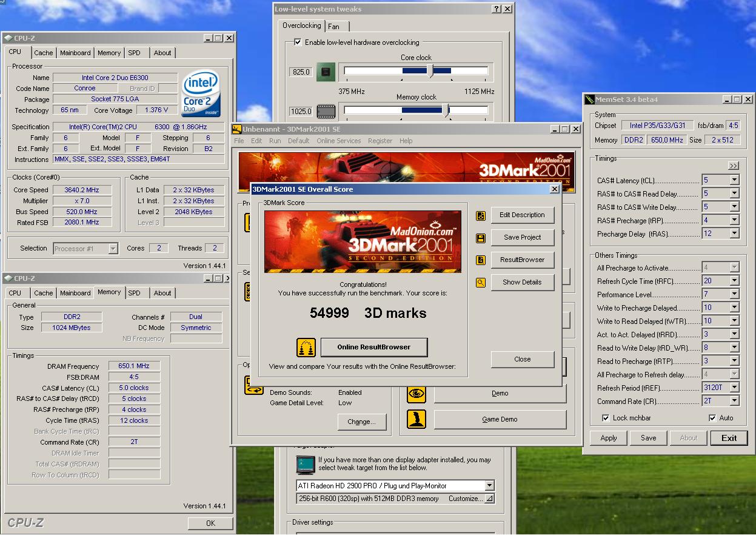This screenshot has width=756, height=535.
Task: Click the Close button in score dialog
Action: coord(523,359)
